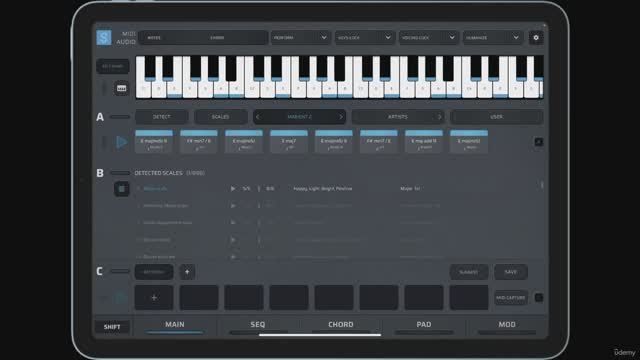Click the last empty section C slot
Screen dimensions: 640x360
tap(469, 298)
